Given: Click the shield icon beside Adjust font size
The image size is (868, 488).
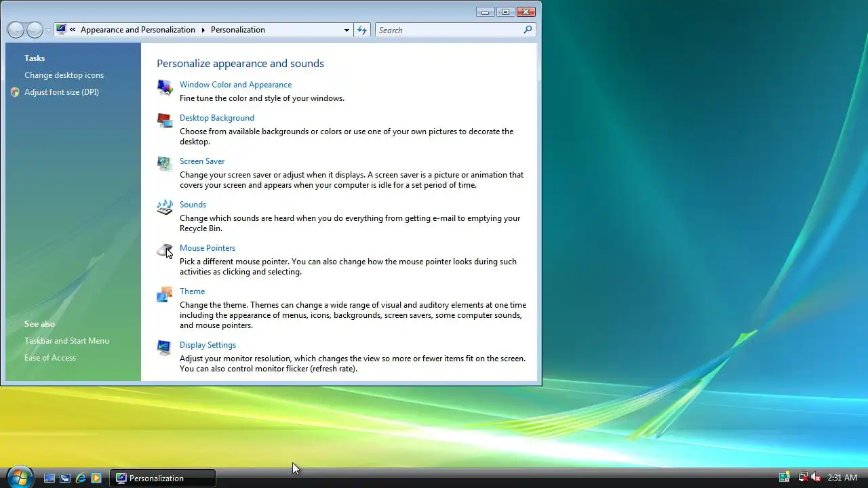Looking at the screenshot, I should tap(15, 92).
